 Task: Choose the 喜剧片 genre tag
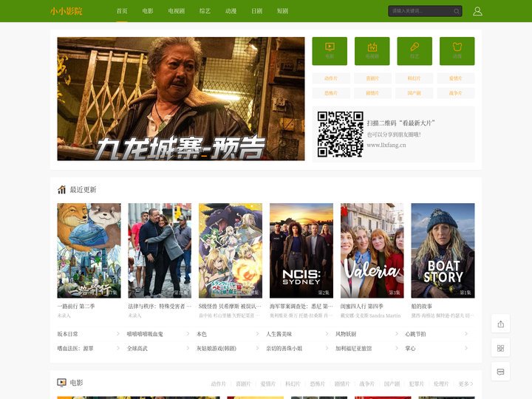[372, 78]
